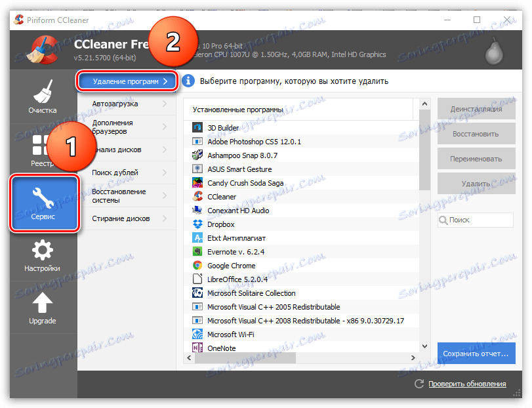Click the horizontal scrollbar right arrow
The height and width of the screenshot is (408, 532).
(413, 357)
